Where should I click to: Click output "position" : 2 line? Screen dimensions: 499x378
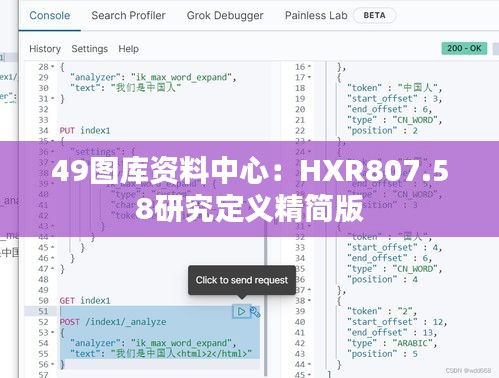click(382, 130)
